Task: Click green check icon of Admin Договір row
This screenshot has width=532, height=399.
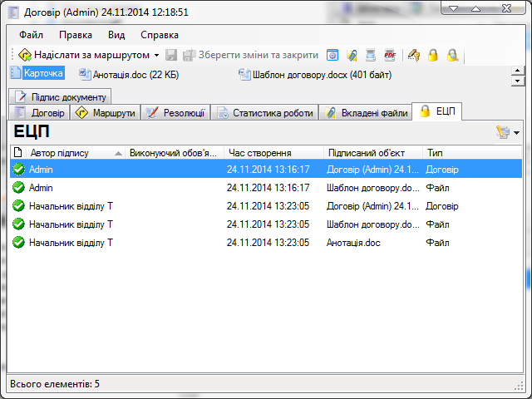Action: point(18,169)
